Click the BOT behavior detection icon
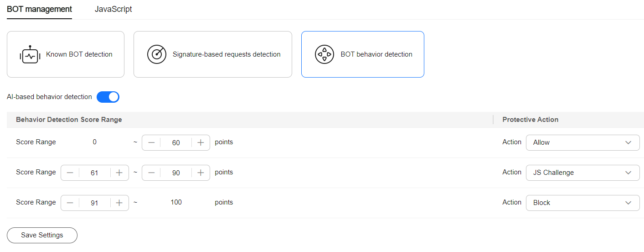 (325, 54)
